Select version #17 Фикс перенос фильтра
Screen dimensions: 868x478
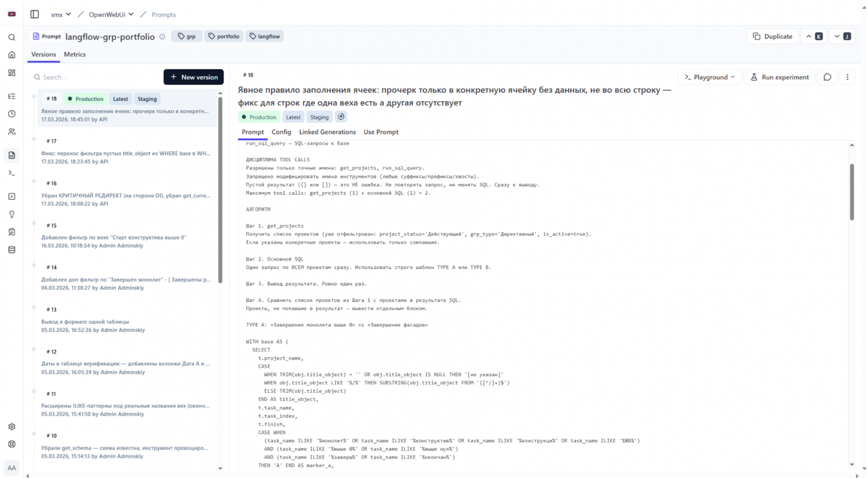(127, 151)
